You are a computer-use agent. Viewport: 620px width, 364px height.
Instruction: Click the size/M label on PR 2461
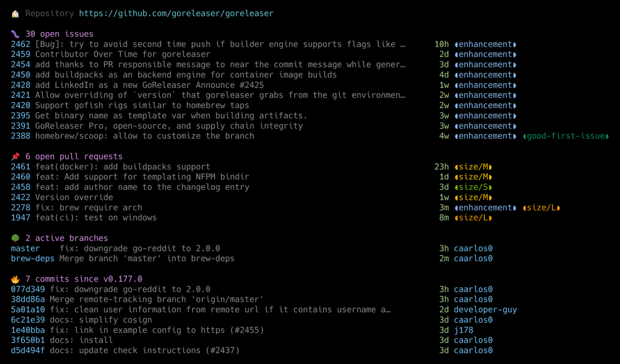tap(473, 167)
